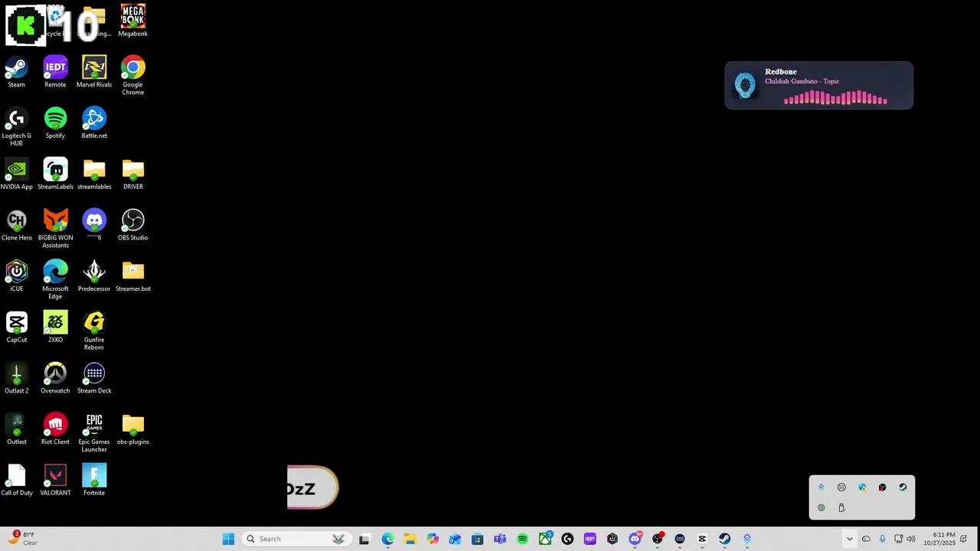This screenshot has width=980, height=551.
Task: Open the Stream Deck desktop shortcut
Action: [x=94, y=377]
